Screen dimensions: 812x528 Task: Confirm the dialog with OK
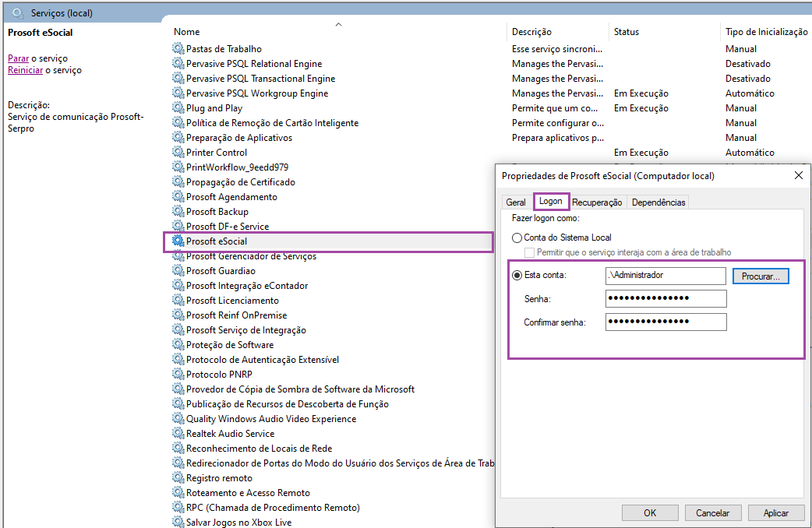650,513
